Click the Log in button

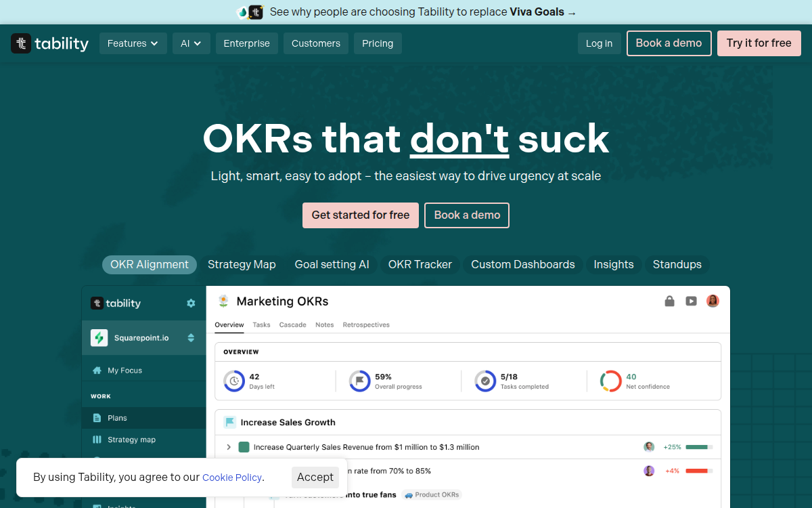600,43
